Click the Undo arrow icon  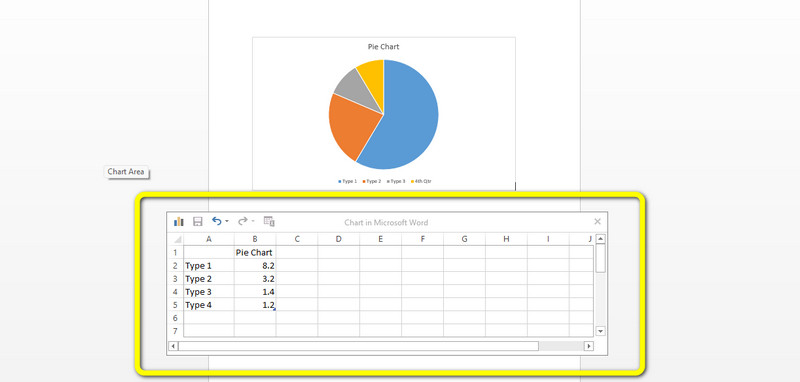(x=217, y=221)
